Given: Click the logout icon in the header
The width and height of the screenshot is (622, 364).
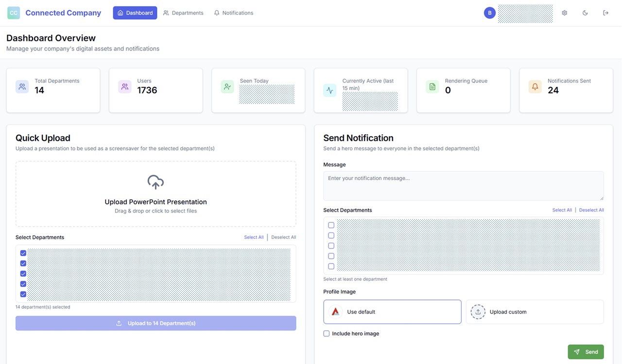Looking at the screenshot, I should click(x=605, y=13).
